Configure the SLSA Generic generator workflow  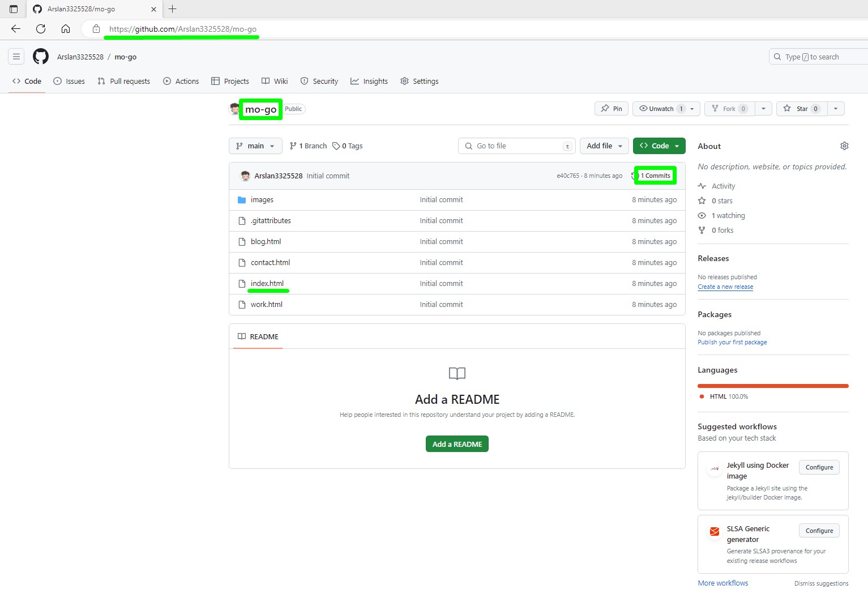point(819,531)
